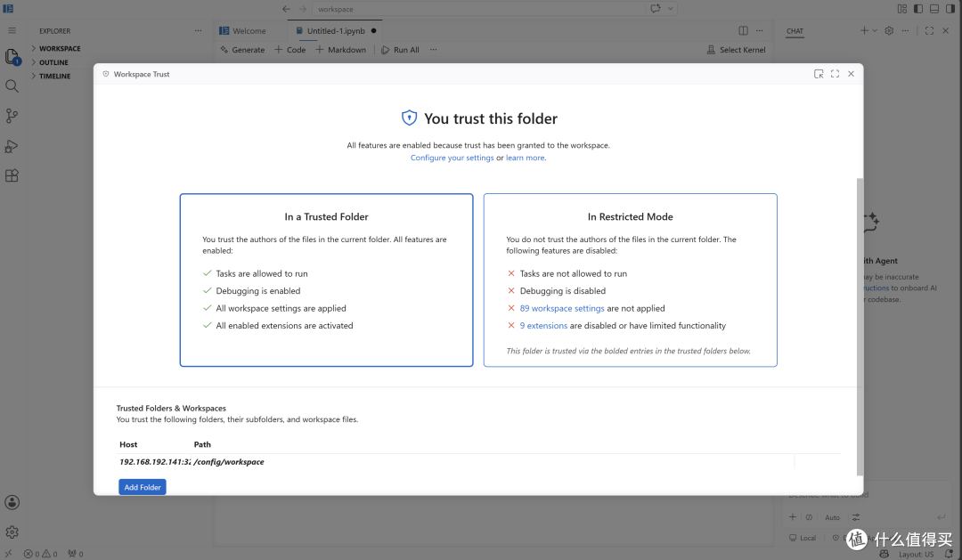Toggle the Secondary Side Bar icon

tap(950, 9)
